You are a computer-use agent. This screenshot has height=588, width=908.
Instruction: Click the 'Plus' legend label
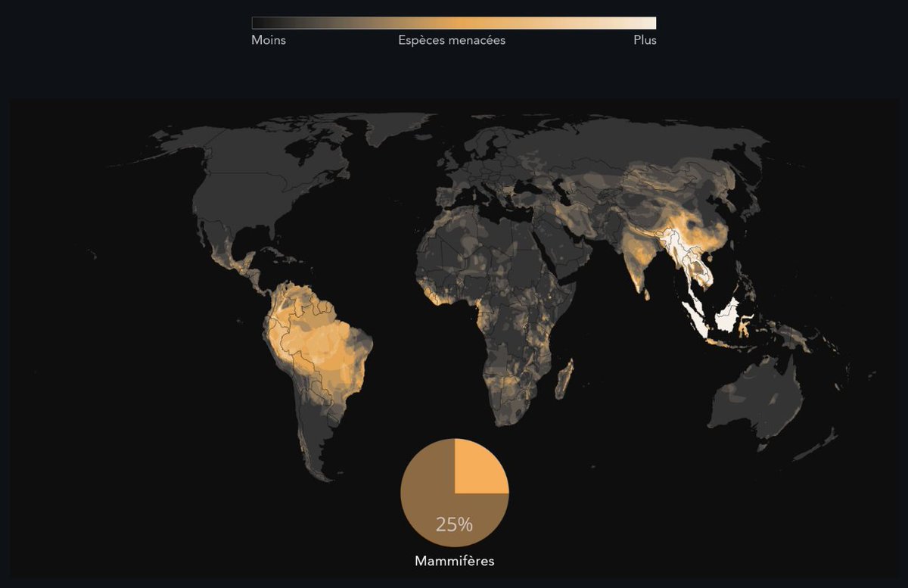point(645,40)
